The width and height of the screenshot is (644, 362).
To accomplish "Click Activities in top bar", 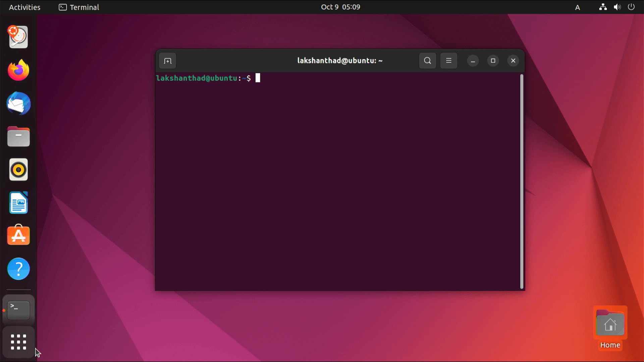I will (x=24, y=7).
